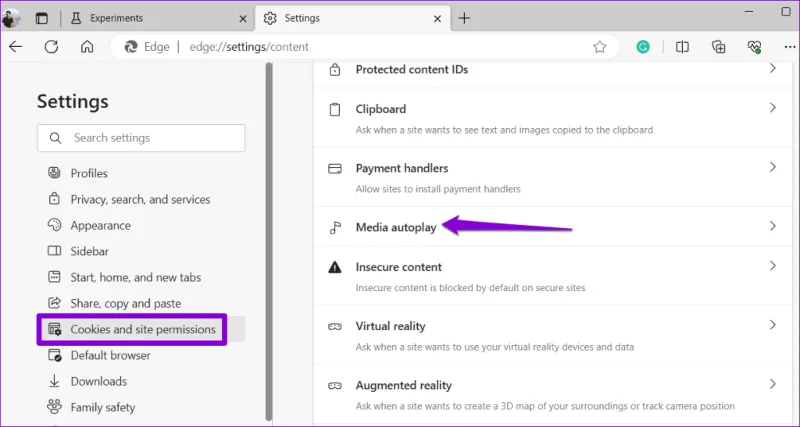Click the Settings page heading
Image resolution: width=800 pixels, height=427 pixels.
[x=72, y=102]
